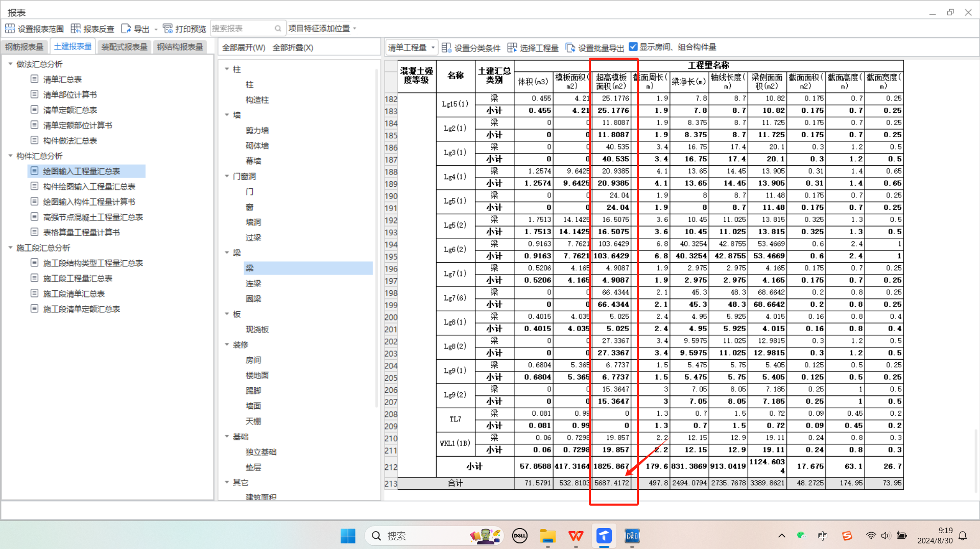Click Windows Start button in taskbar
The image size is (980, 549).
(x=348, y=536)
